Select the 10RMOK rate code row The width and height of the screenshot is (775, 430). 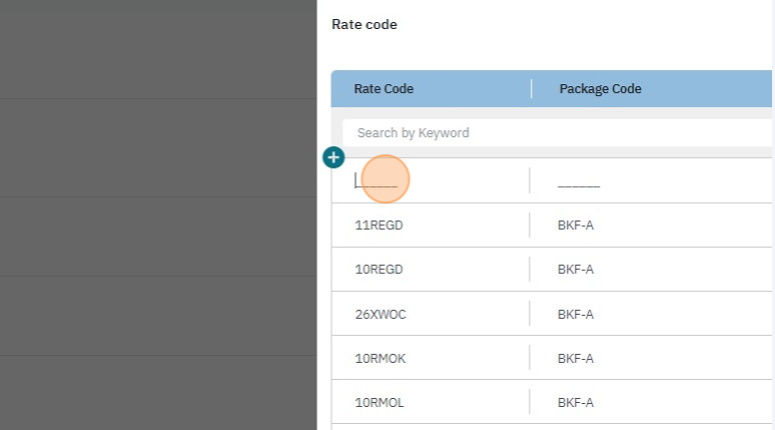[x=380, y=358]
